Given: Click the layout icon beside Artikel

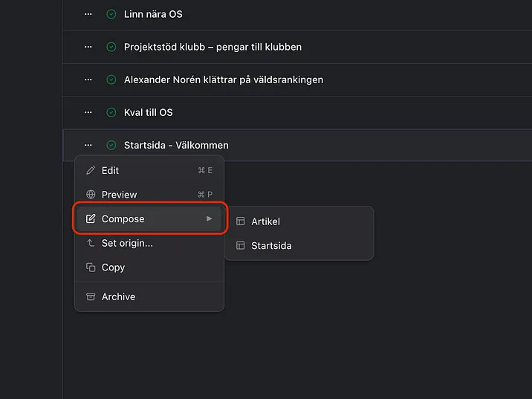Looking at the screenshot, I should 240,221.
